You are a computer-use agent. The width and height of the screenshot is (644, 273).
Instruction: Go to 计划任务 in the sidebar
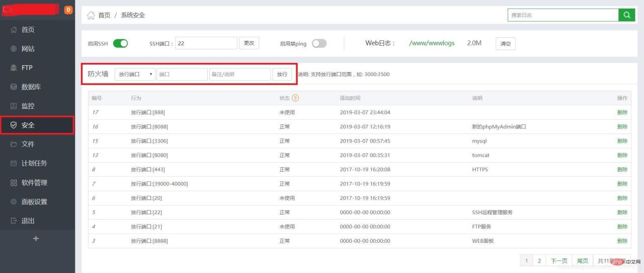click(x=34, y=163)
